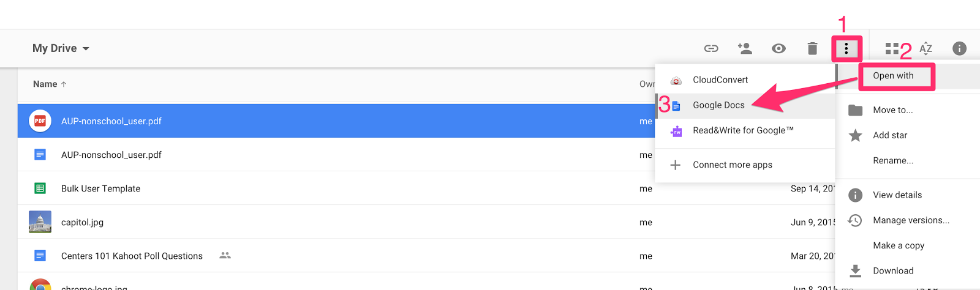Click the trash remove icon

[812, 48]
